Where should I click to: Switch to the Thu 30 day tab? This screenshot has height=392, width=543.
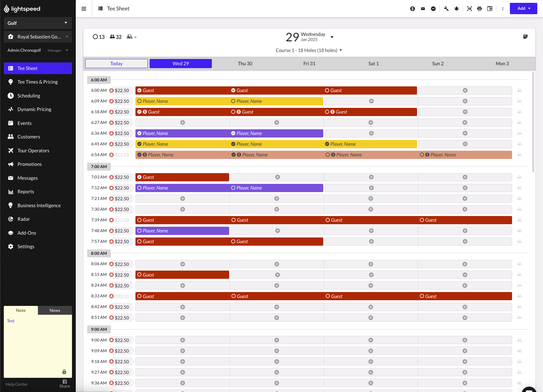[x=245, y=64]
